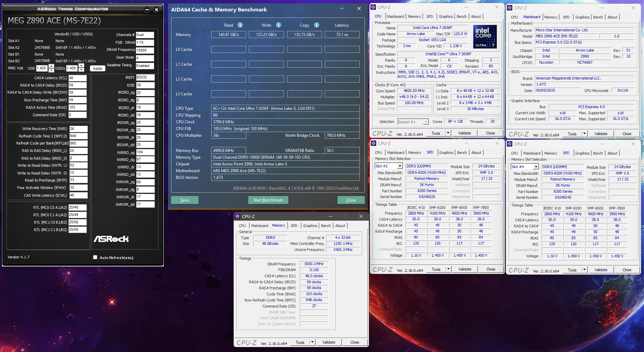The width and height of the screenshot is (644, 352).
Task: Switch to the Bench tab in the CPU-Z Processor window
Action: 461,17
